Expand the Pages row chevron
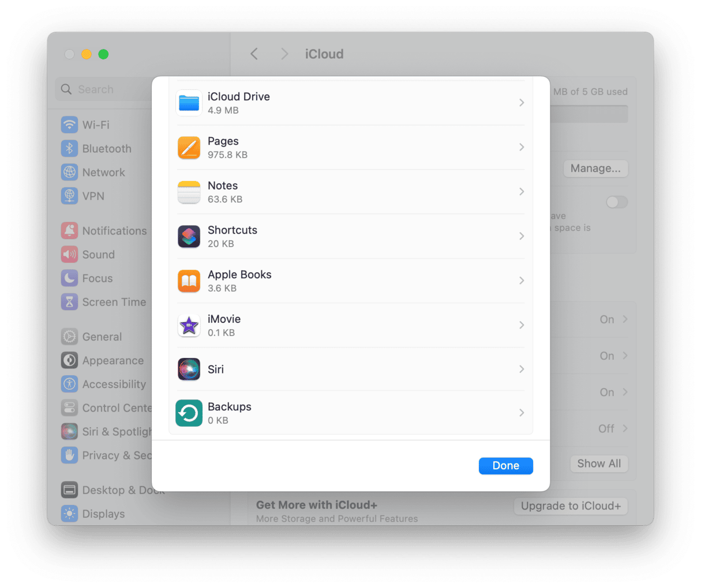Screen dimensions: 701x588 [x=522, y=147]
